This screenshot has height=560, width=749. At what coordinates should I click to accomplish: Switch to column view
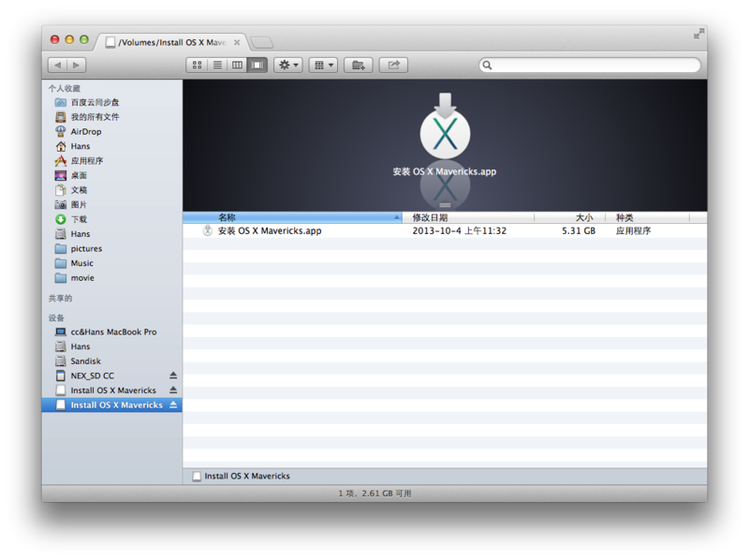click(x=237, y=65)
